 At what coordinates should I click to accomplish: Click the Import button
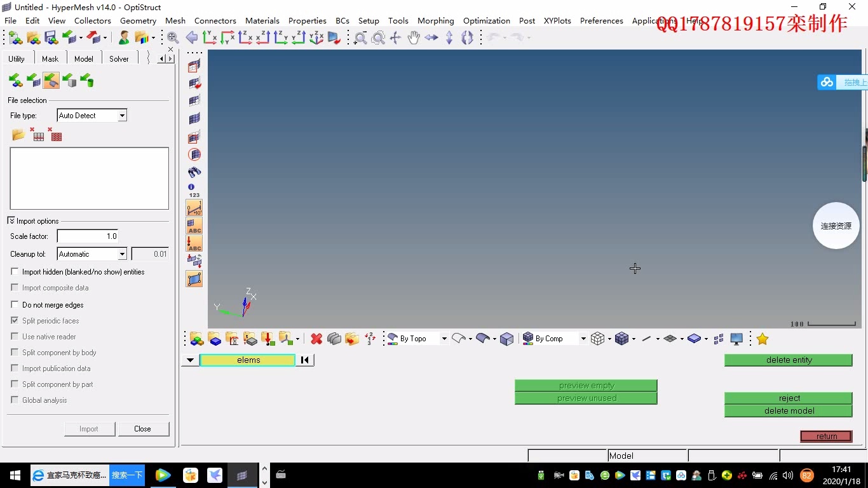89,429
